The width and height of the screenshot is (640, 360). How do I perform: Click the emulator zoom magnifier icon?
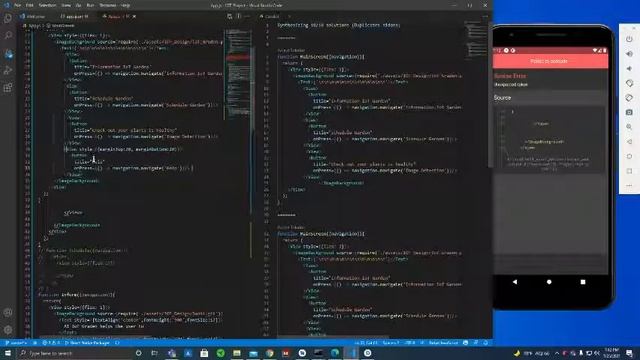pyautogui.click(x=629, y=127)
